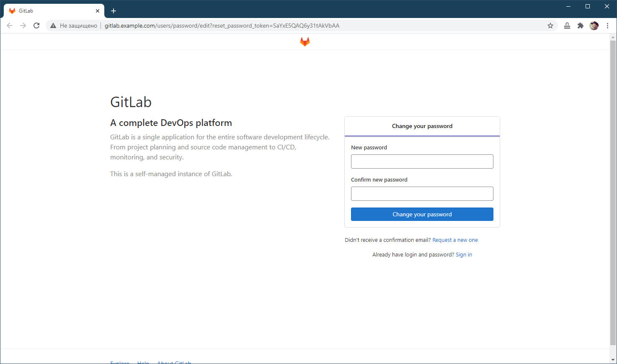Viewport: 617px width, 364px height.
Task: Click the Change your password panel heading
Action: [x=422, y=126]
